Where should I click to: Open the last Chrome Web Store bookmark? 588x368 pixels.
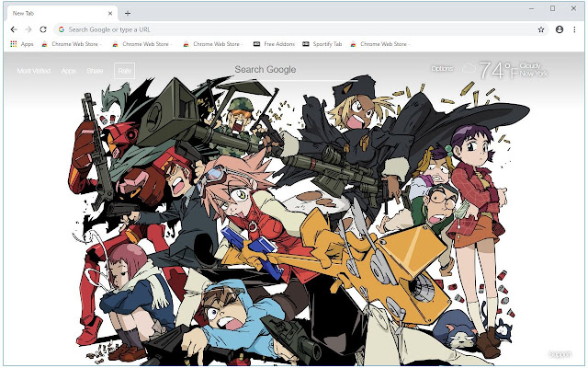coord(379,44)
